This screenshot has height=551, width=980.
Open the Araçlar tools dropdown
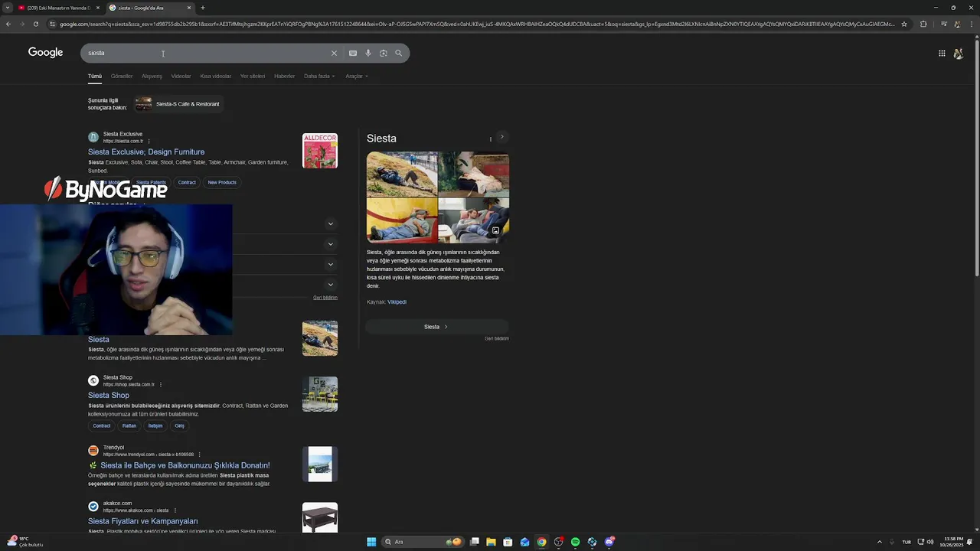[x=356, y=76]
